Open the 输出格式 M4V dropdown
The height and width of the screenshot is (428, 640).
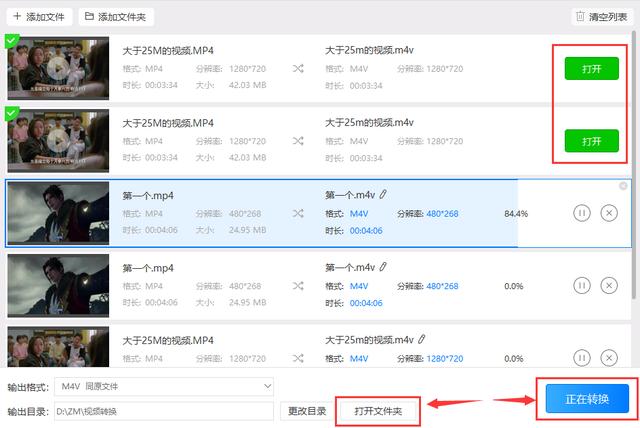click(164, 386)
